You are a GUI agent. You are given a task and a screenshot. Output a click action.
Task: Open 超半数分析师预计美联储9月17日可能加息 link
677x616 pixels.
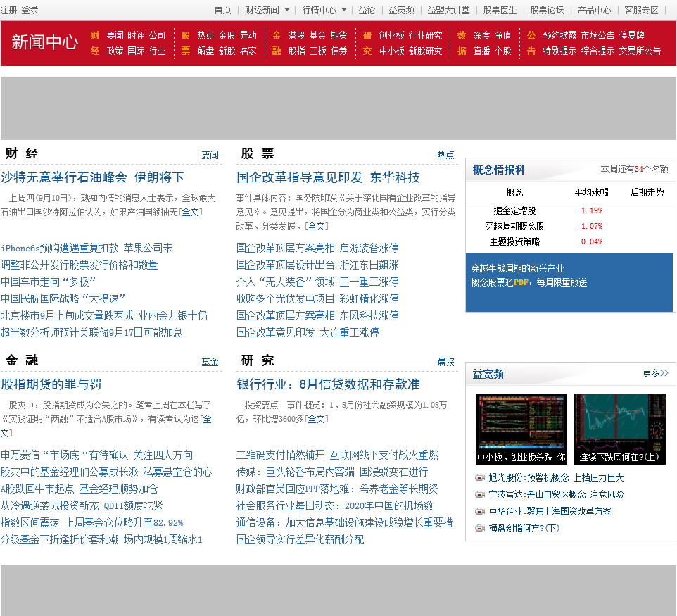pos(91,332)
